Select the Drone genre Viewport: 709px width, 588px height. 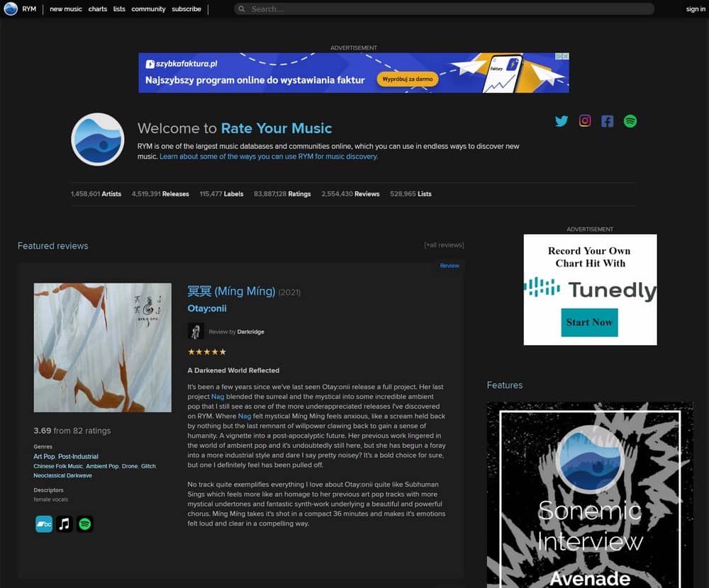(130, 466)
